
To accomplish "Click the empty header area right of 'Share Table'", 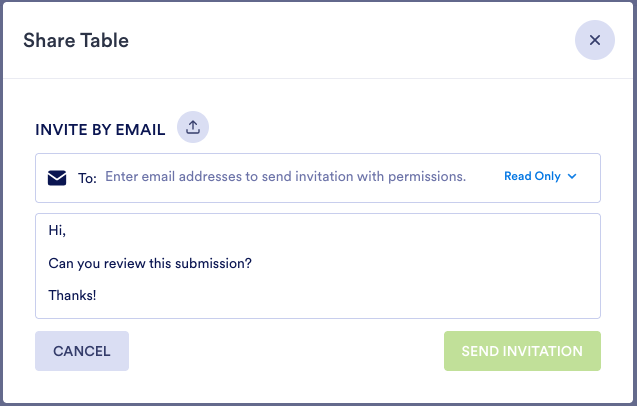I will pos(350,41).
